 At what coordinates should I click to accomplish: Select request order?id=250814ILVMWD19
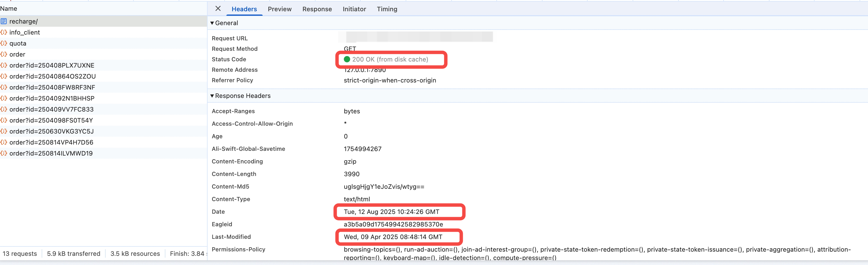(104, 153)
